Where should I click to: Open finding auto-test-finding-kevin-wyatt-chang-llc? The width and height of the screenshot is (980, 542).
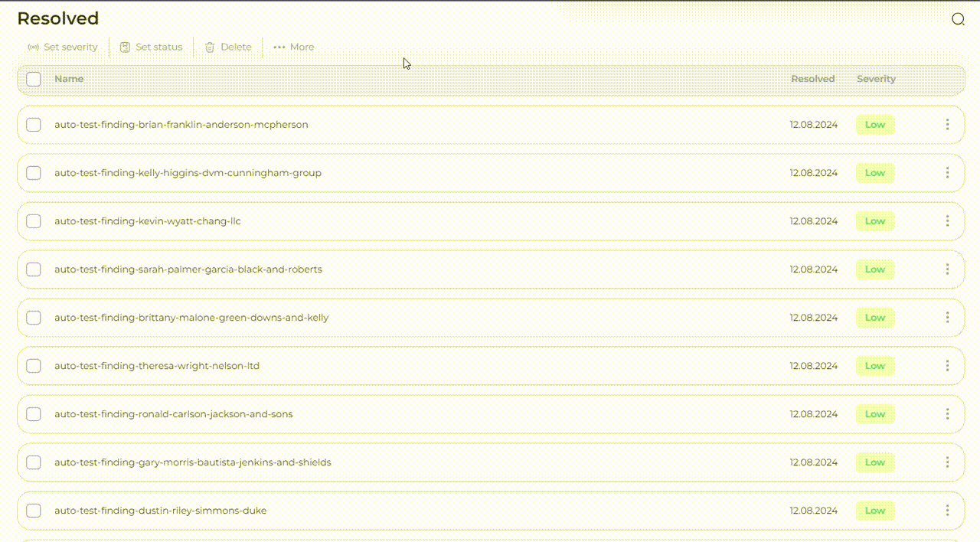pos(148,221)
